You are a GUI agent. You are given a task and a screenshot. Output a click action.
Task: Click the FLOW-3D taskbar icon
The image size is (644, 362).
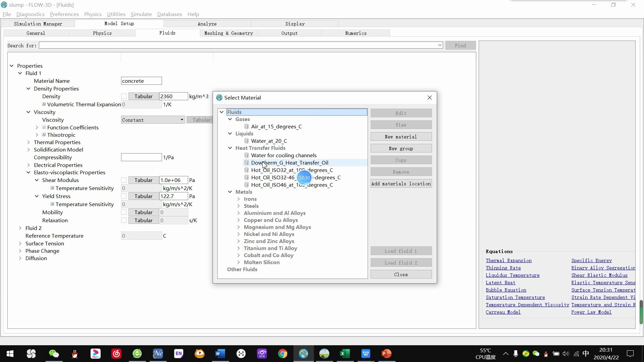coord(303,354)
